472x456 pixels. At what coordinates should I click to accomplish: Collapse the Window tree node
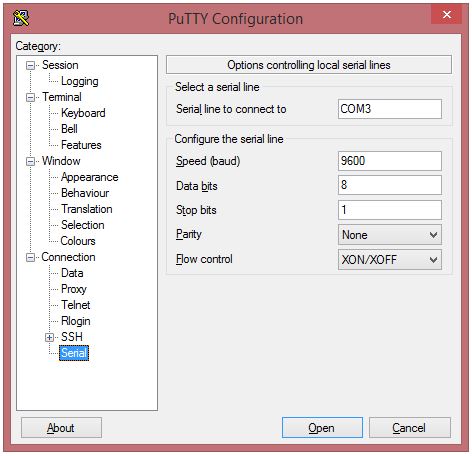point(30,161)
